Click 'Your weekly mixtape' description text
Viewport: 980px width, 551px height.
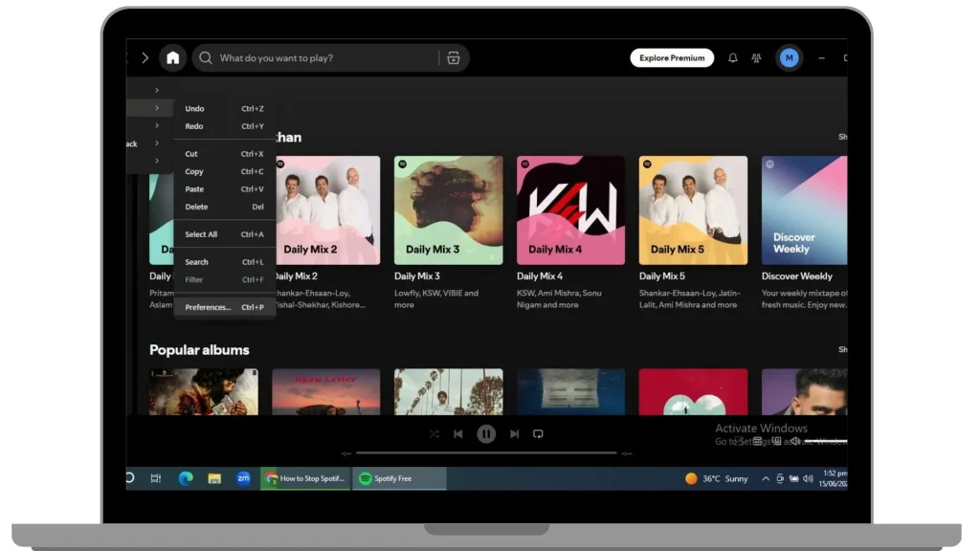pos(804,298)
